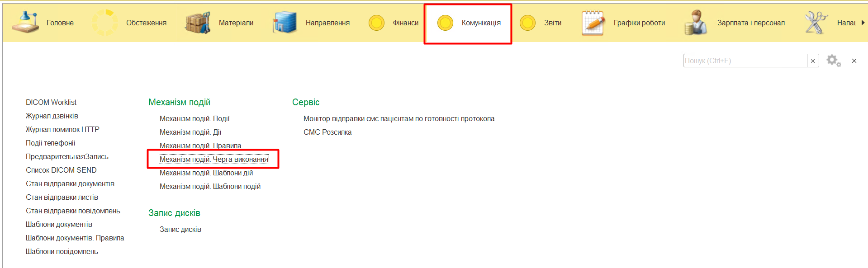
Task: Open Механізм подій. Черга виконання
Action: (213, 159)
